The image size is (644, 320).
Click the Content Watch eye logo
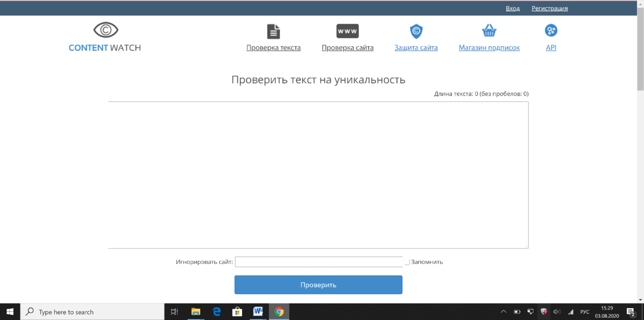pos(105,30)
